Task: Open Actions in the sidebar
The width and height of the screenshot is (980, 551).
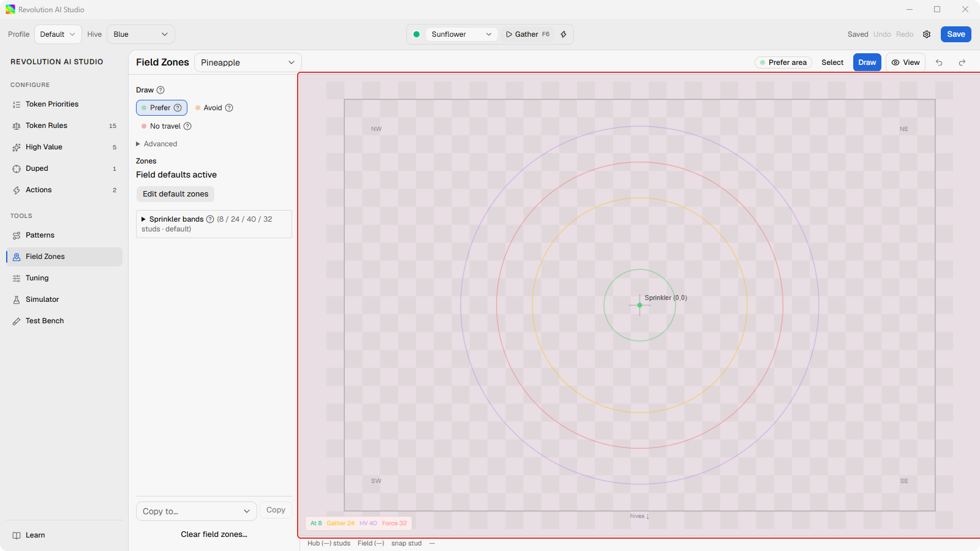Action: (x=64, y=190)
